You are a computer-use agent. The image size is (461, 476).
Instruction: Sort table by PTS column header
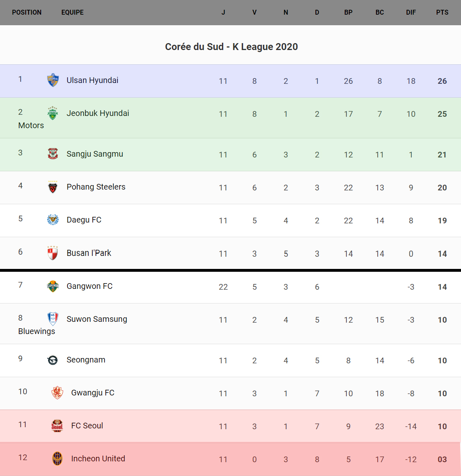click(442, 13)
